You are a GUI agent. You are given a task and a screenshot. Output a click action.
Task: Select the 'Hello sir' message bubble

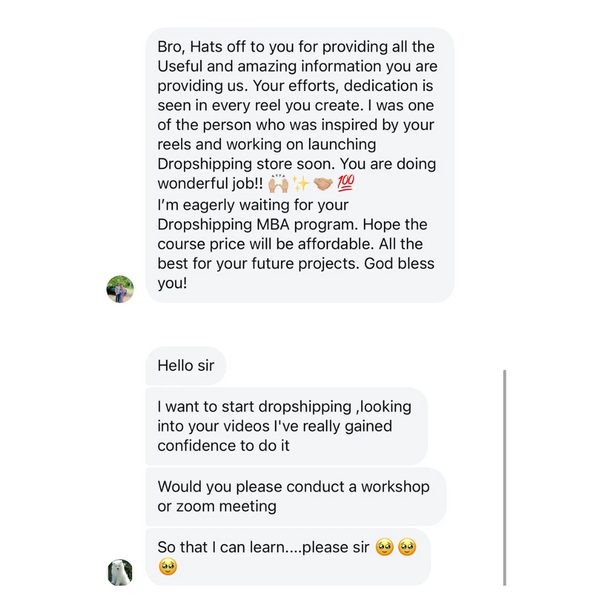coord(186,366)
